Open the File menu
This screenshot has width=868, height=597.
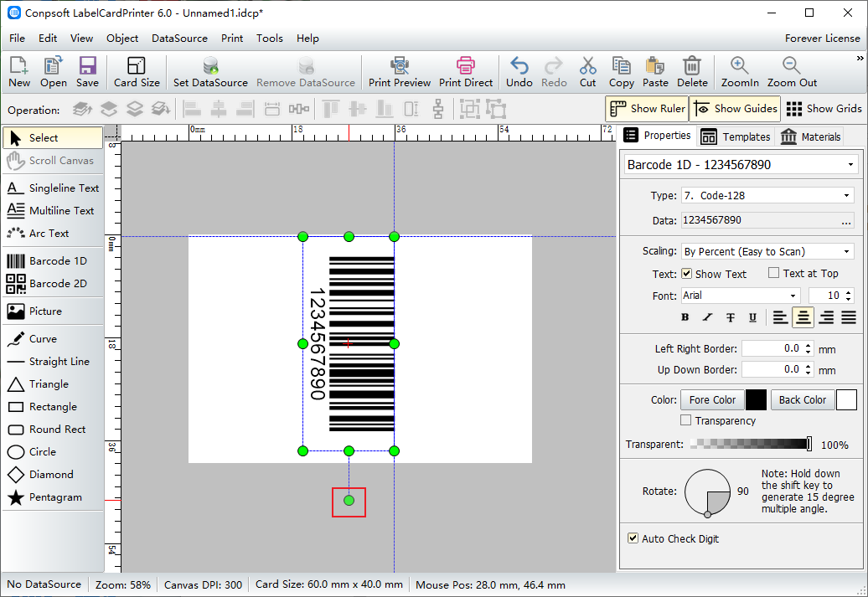(17, 39)
